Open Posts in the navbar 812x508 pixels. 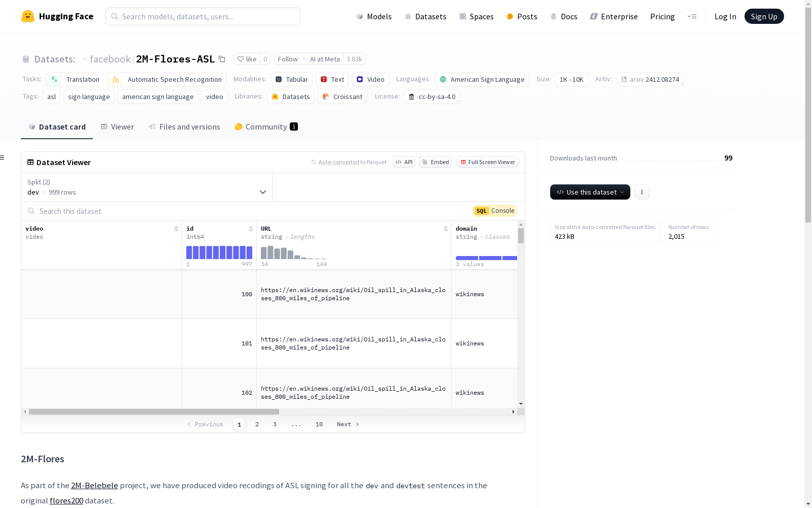click(522, 16)
